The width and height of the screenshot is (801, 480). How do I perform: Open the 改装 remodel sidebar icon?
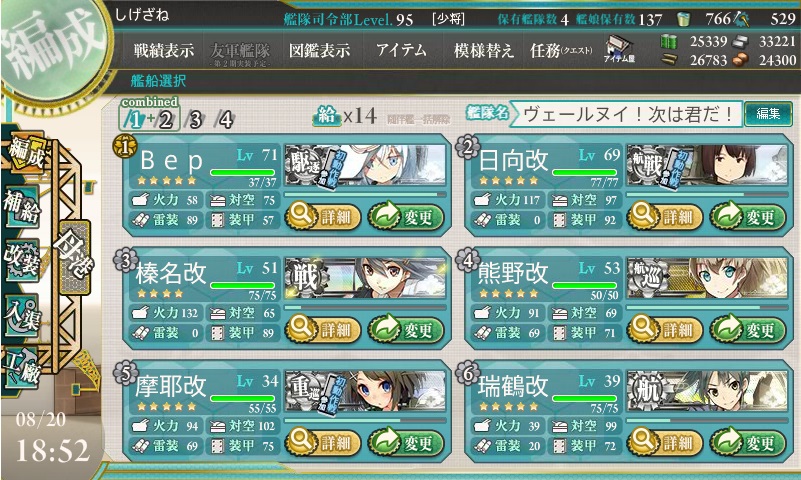coord(21,260)
